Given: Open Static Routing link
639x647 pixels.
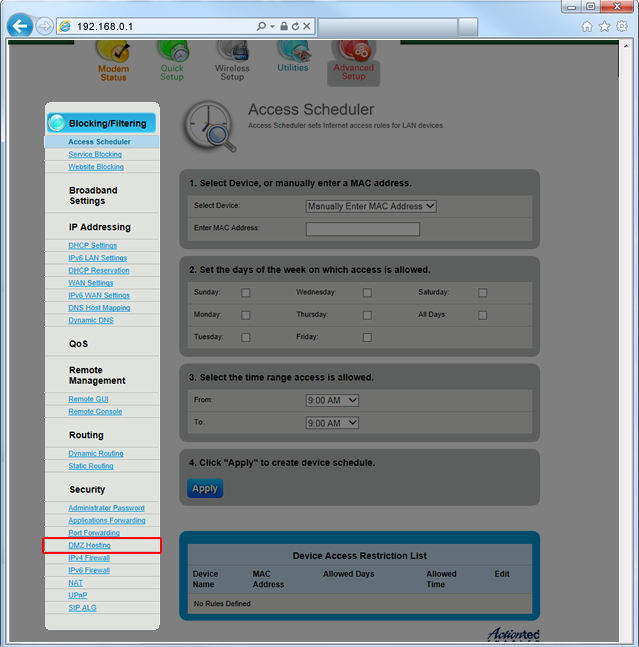Looking at the screenshot, I should pyautogui.click(x=91, y=466).
